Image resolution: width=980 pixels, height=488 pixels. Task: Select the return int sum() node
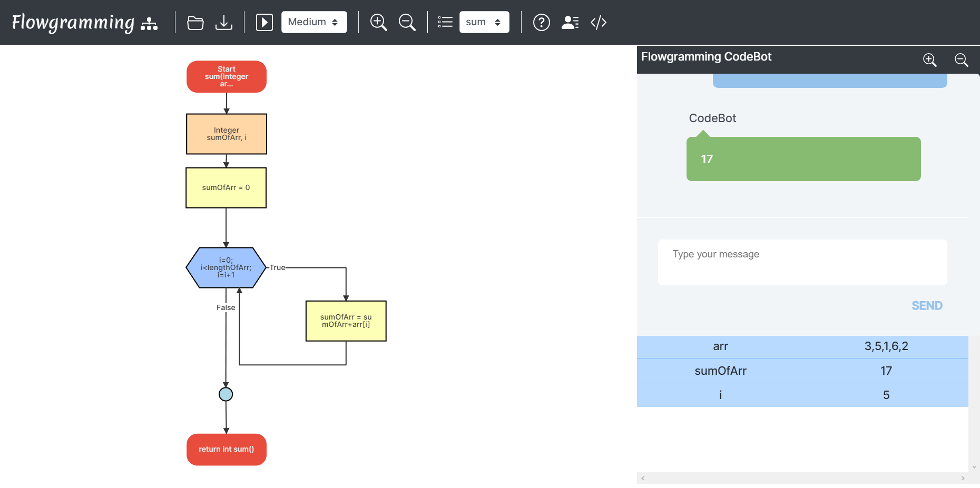226,449
